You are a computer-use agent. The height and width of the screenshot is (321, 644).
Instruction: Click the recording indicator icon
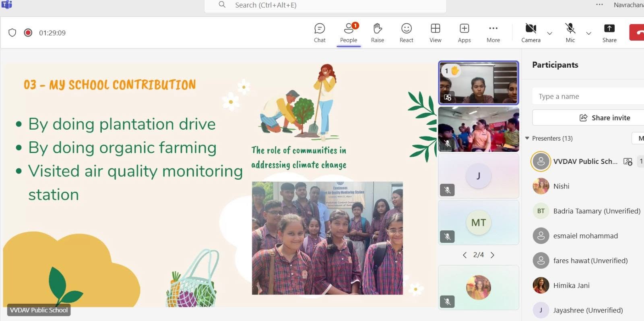pos(28,33)
